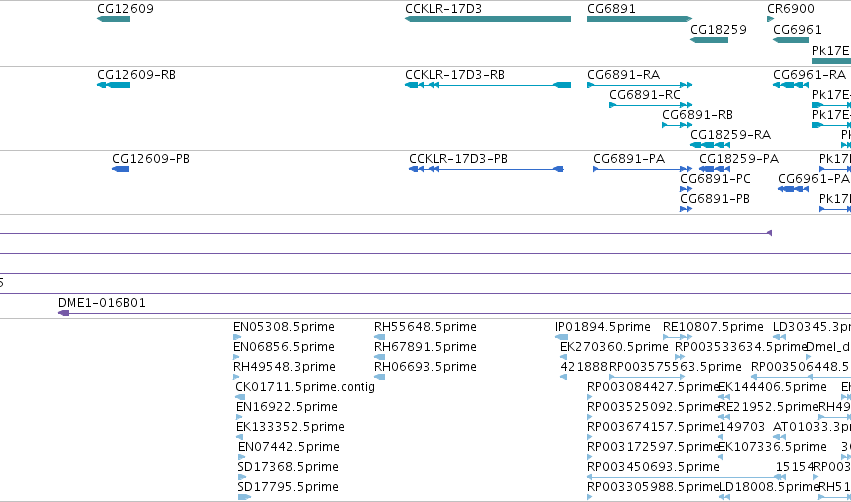The width and height of the screenshot is (851, 502).
Task: Select the RP003305988.5prime EST
Action: click(653, 487)
